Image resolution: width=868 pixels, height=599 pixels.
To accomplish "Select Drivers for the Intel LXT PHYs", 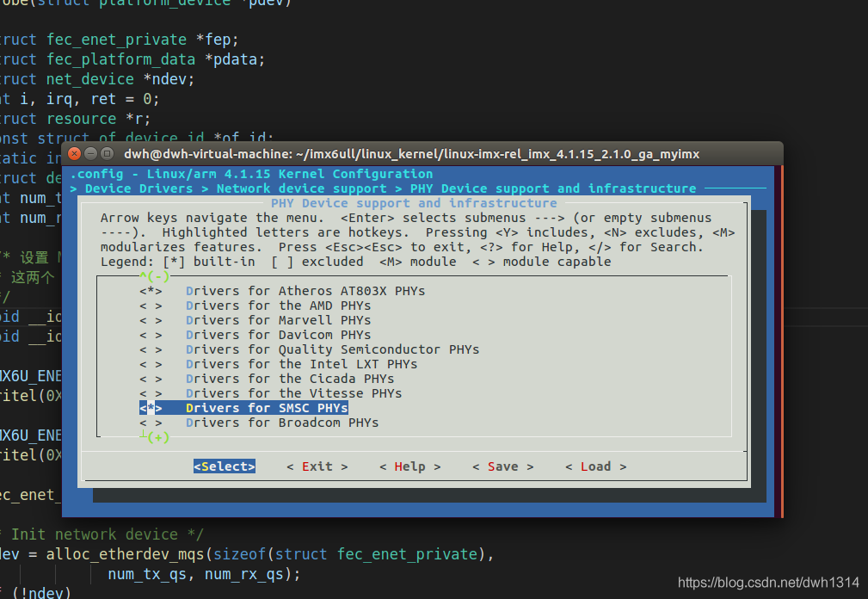I will [302, 364].
